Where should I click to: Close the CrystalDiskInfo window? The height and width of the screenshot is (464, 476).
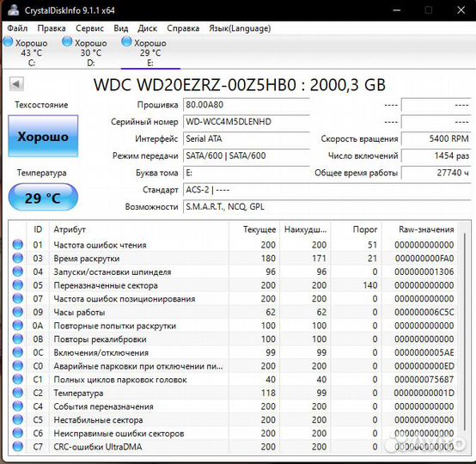(461, 10)
